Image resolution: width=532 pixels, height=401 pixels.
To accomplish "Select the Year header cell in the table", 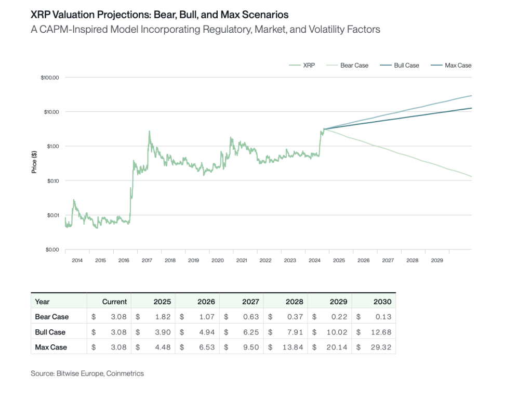I will click(42, 302).
